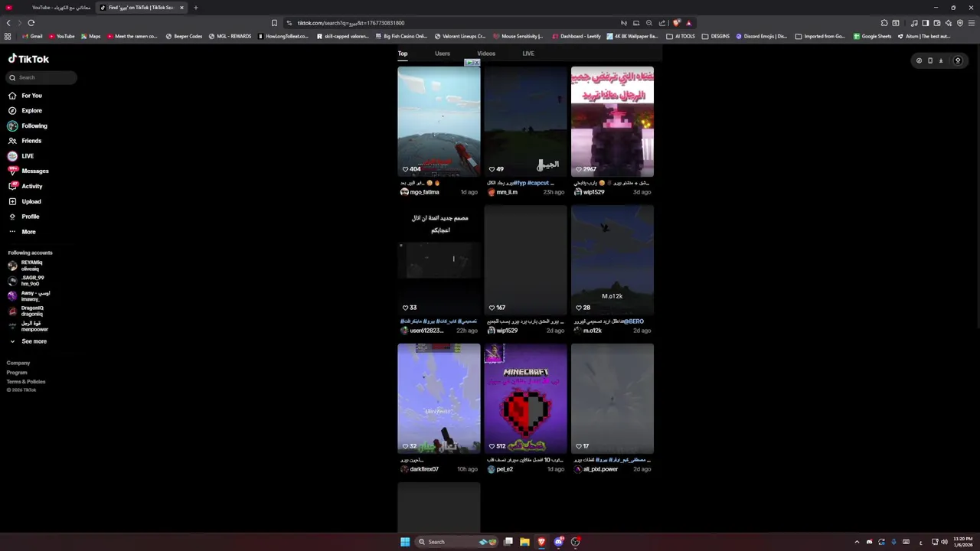Open M.o12k video with 28 likes
This screenshot has width=980, height=551.
point(612,260)
